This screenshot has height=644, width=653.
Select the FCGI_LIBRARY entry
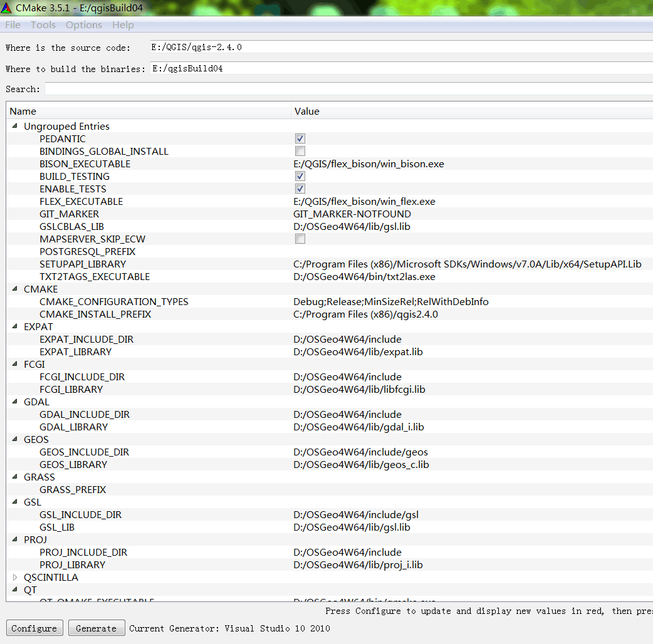(71, 389)
